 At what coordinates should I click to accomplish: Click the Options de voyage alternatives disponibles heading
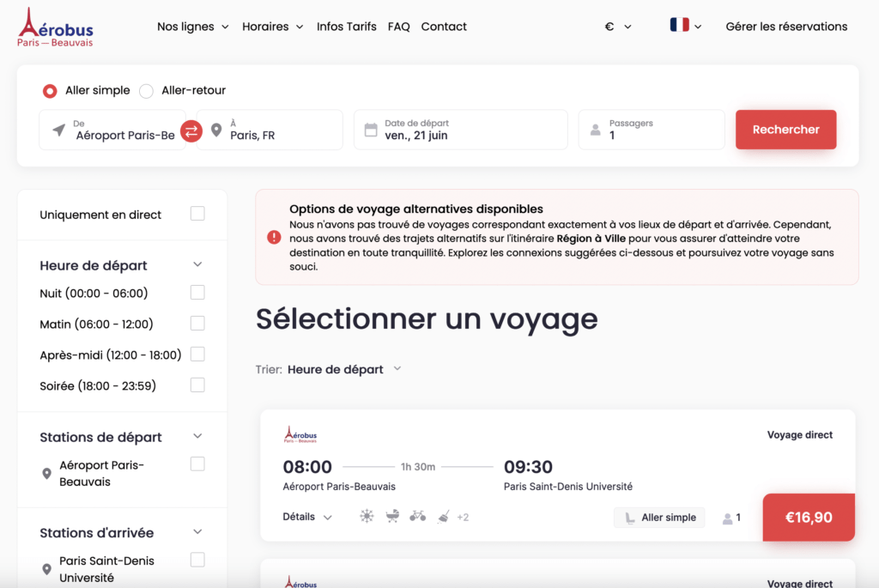click(x=416, y=209)
